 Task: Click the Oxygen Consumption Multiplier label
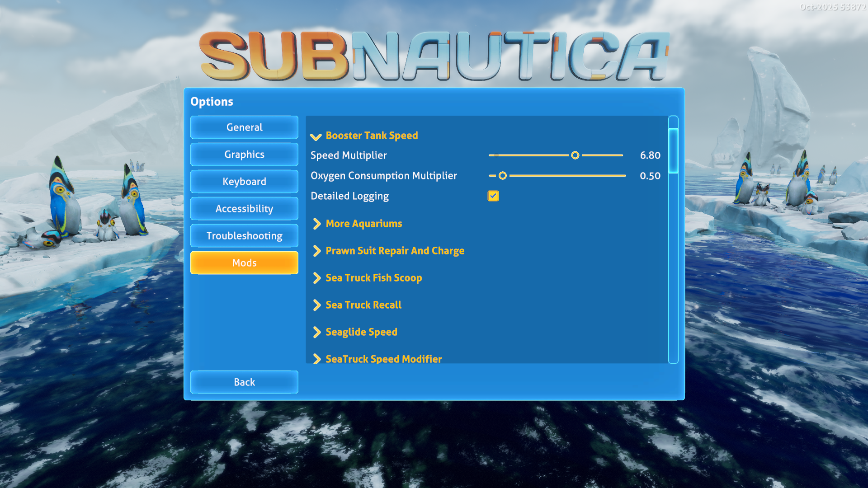pos(384,176)
